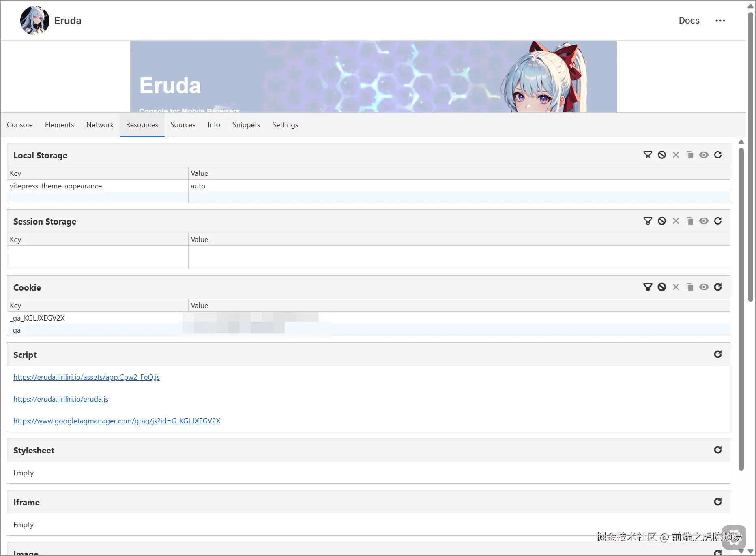Show cookie details eye icon
The image size is (756, 556).
click(704, 287)
